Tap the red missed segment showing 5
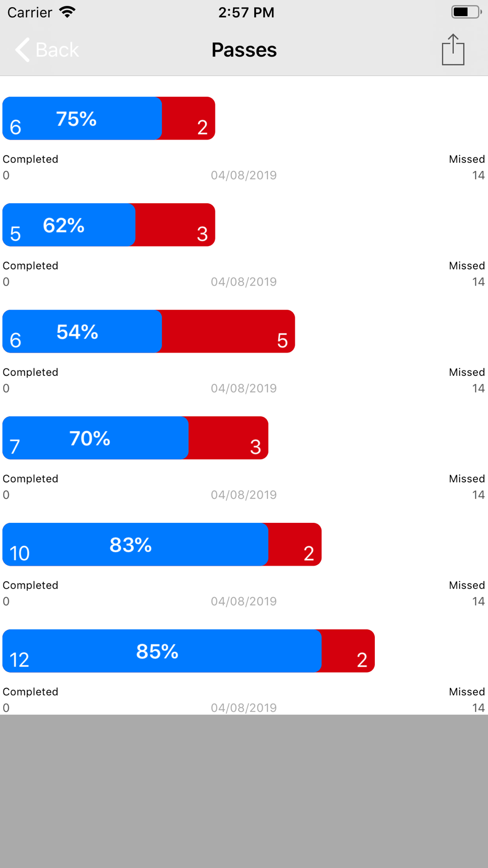The image size is (488, 868). [228, 331]
